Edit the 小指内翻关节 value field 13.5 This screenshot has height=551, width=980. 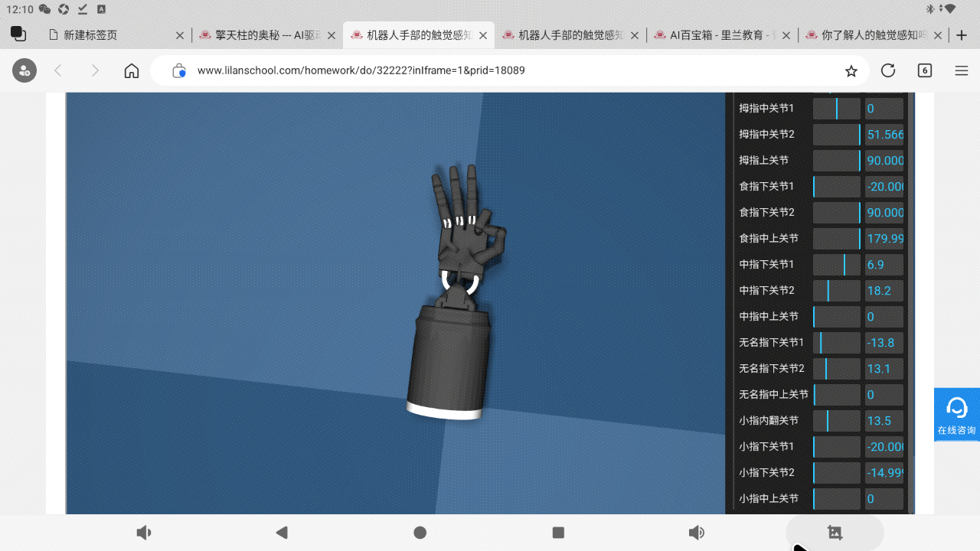[884, 421]
